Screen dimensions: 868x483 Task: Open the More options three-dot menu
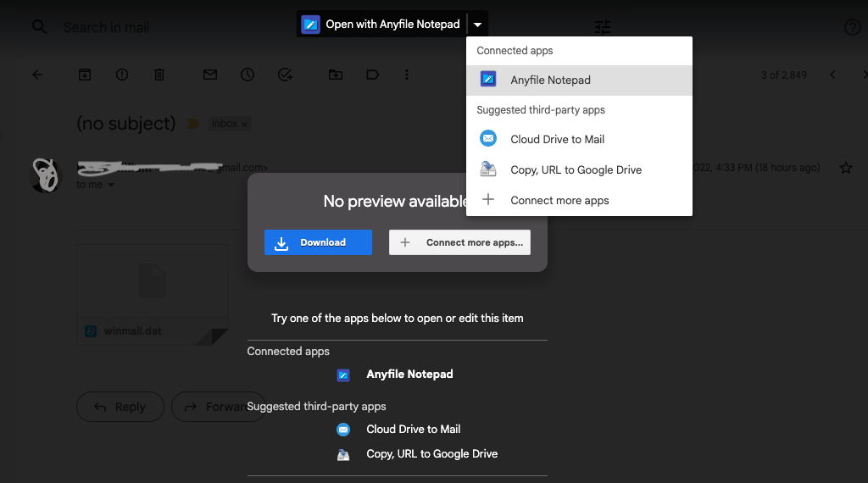click(407, 75)
